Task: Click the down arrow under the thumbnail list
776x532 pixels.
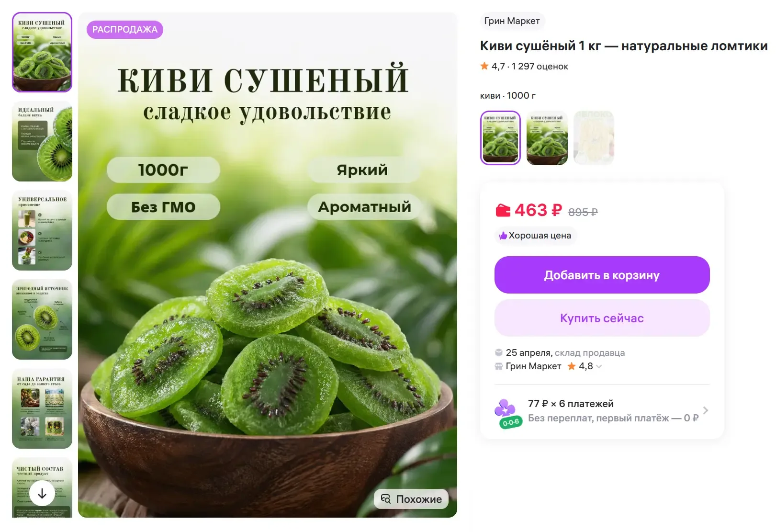Action: point(42,493)
